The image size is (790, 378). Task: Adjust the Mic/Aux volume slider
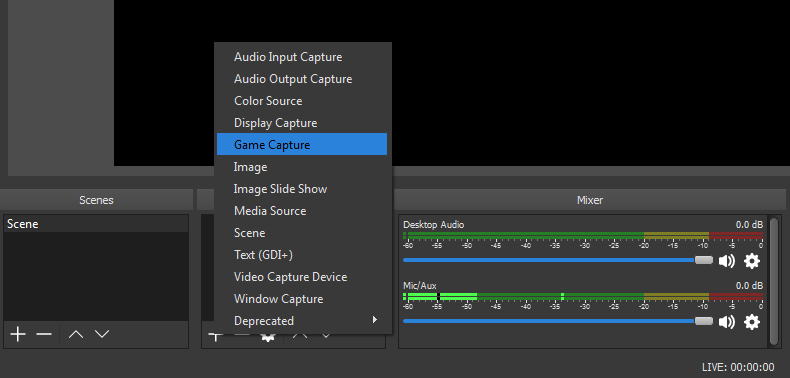[558, 321]
